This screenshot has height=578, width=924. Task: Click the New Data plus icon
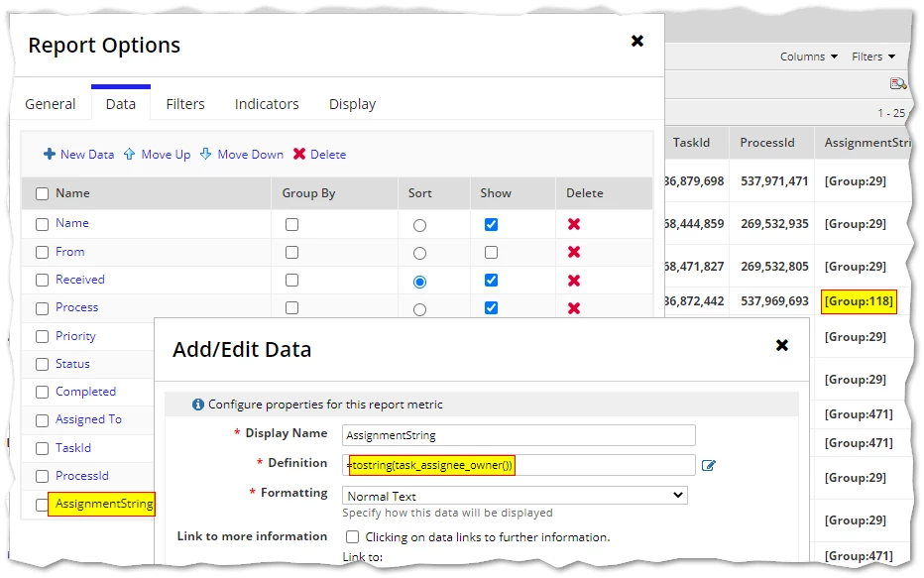50,155
